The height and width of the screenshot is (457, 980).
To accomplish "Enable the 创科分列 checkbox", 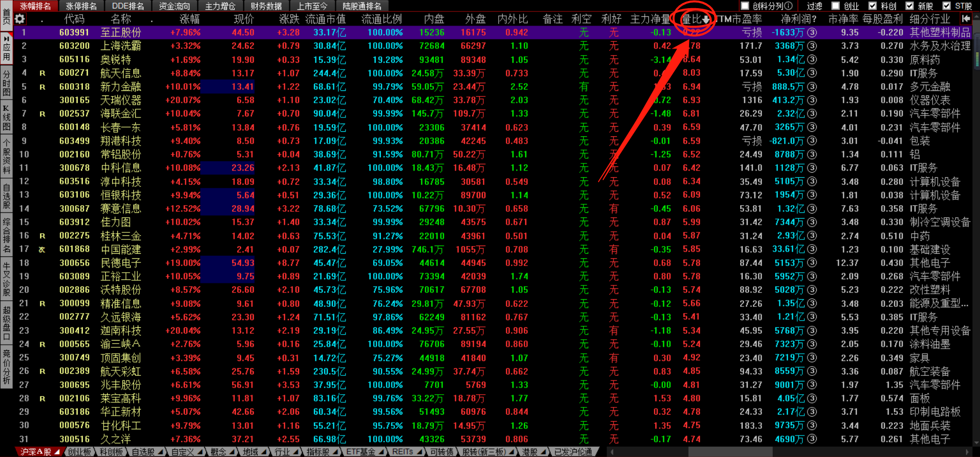I will tap(745, 6).
